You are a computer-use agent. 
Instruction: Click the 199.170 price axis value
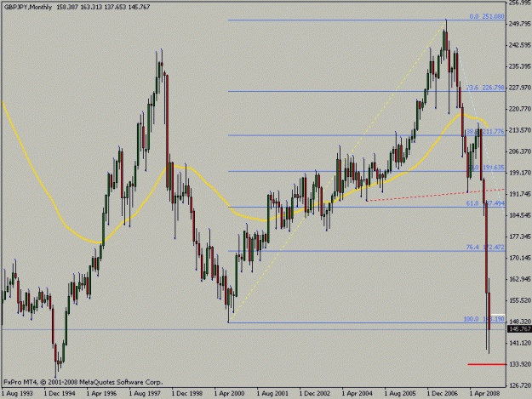point(519,173)
